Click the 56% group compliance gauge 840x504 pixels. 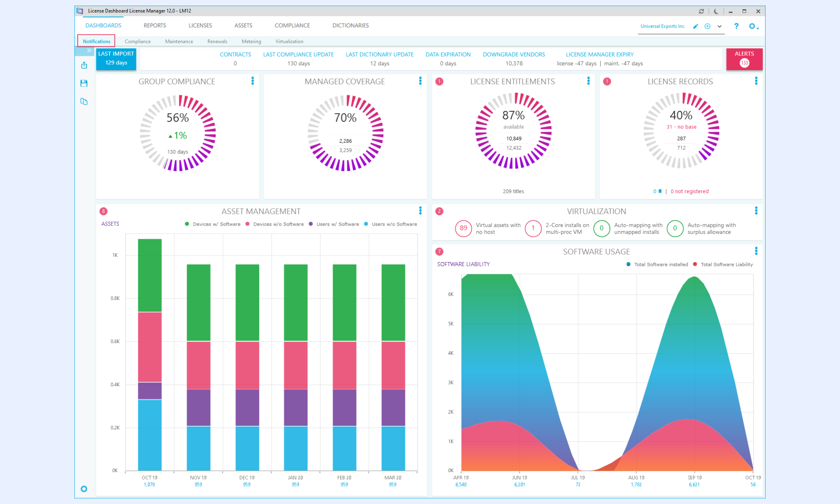178,133
